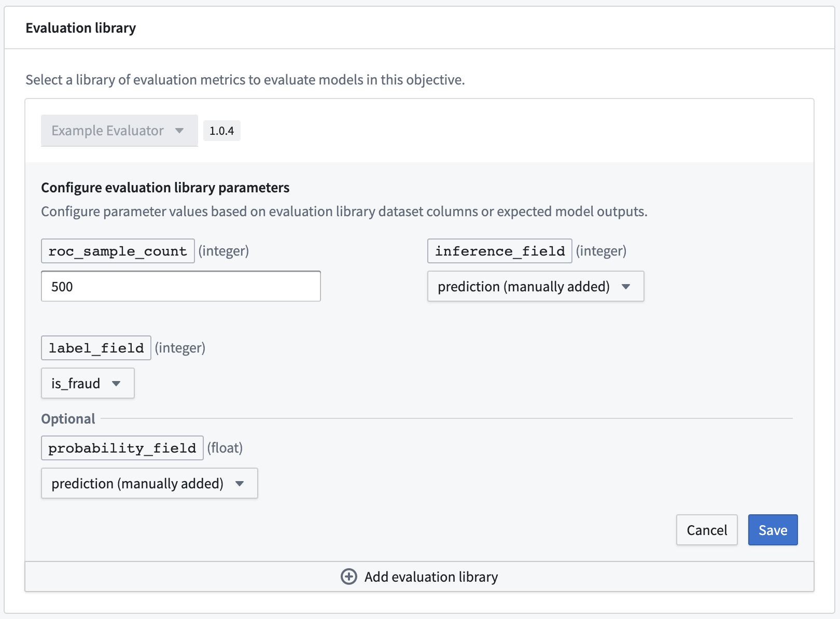Screen dimensions: 840x619
Task: Click the probability_field parameter label
Action: pos(122,448)
